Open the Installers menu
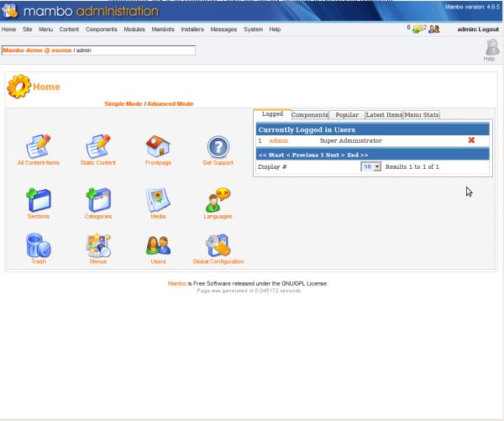The image size is (504, 421). [x=192, y=29]
